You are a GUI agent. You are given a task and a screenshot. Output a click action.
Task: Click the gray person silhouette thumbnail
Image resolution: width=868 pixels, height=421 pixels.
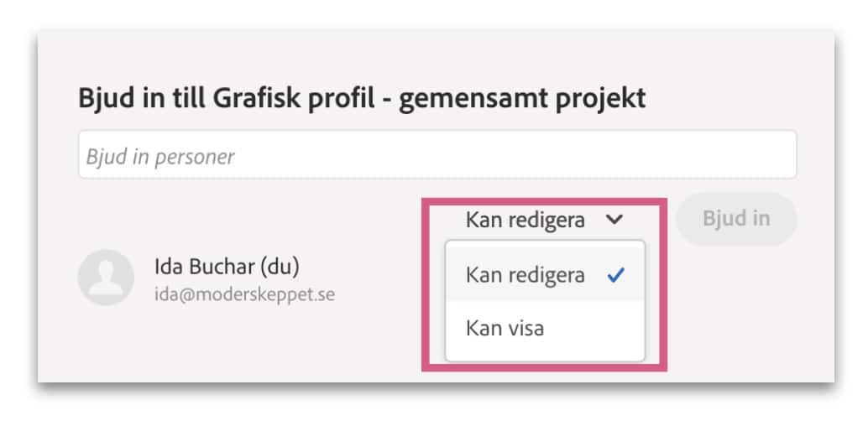point(106,278)
